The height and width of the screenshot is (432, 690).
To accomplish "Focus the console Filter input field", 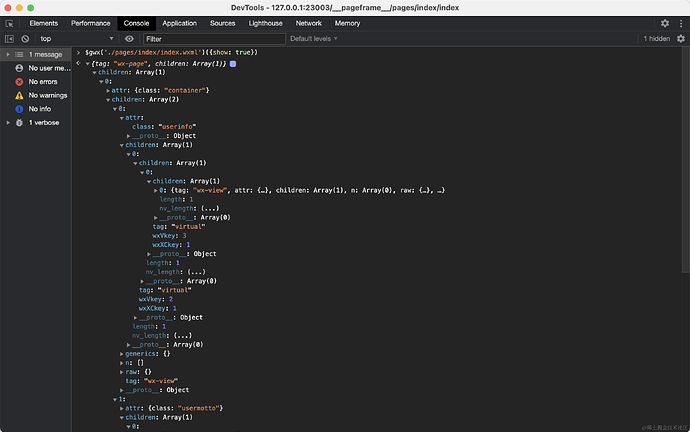I will point(214,39).
